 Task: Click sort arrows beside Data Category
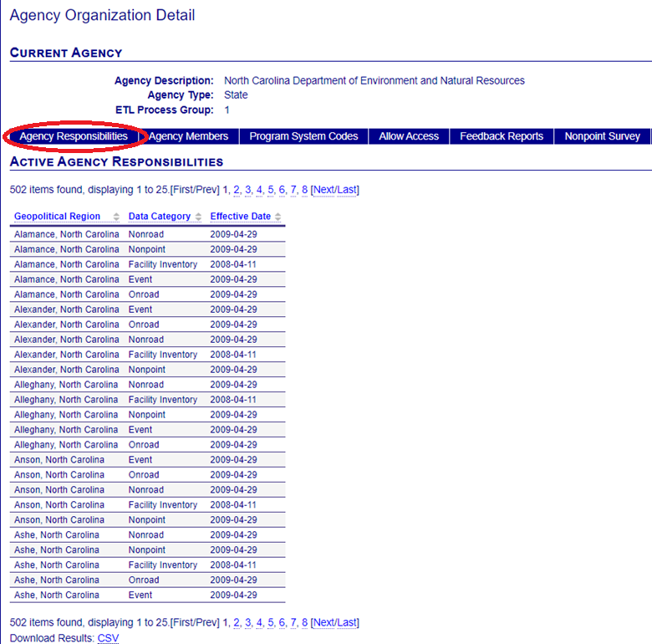click(x=198, y=217)
